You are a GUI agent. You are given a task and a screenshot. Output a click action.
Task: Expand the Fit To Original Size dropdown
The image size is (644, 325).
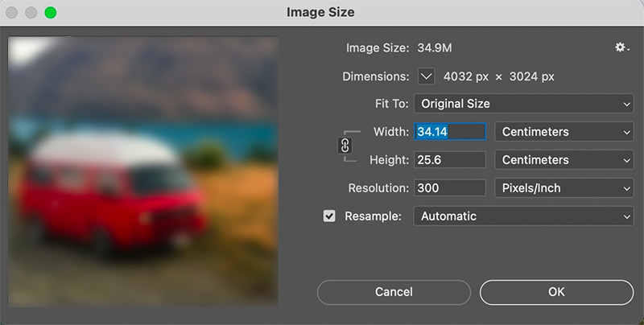click(523, 104)
